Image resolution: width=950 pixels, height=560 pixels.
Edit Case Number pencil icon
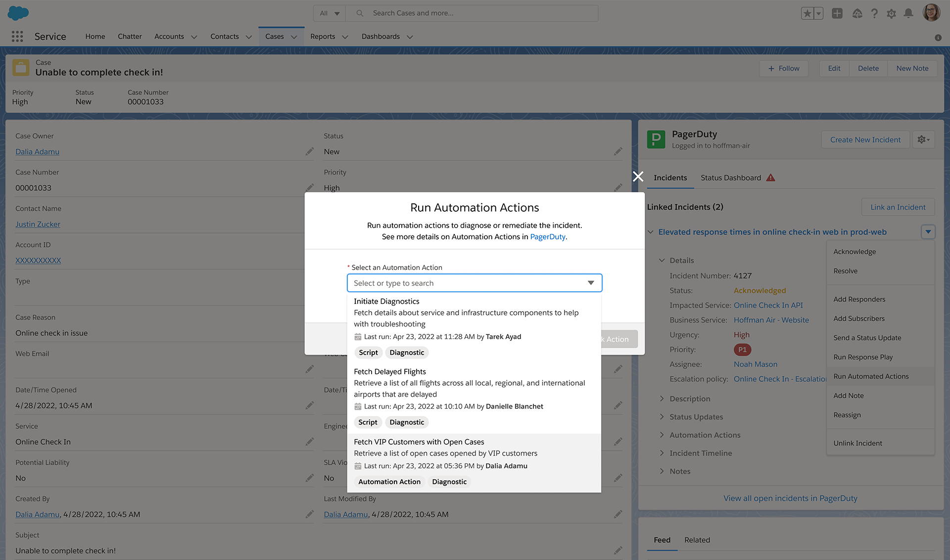click(310, 187)
